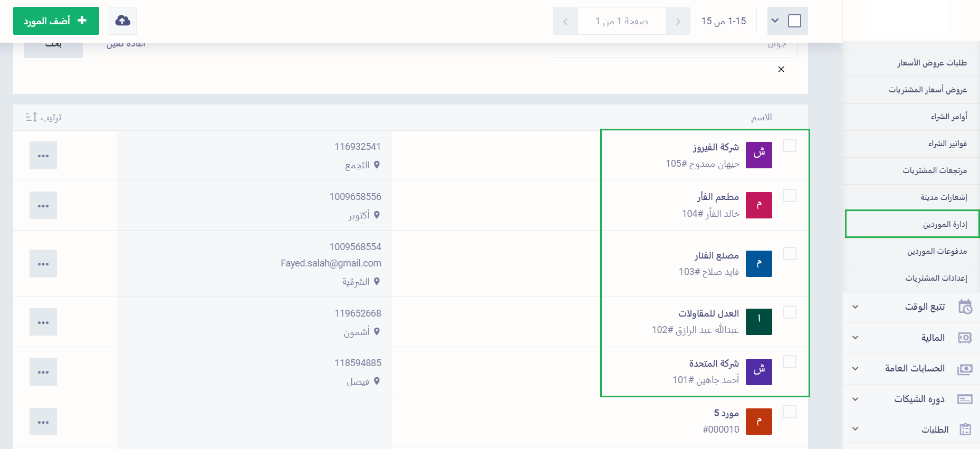Click the X icon to close search panel
Image resolution: width=980 pixels, height=449 pixels.
(781, 69)
